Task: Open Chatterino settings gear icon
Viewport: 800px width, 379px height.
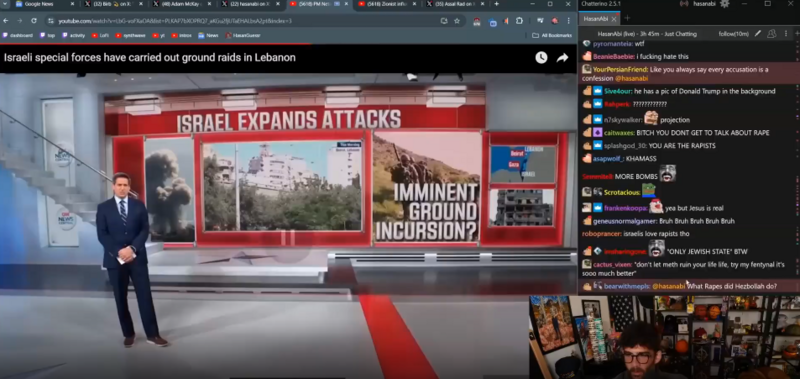Action: (724, 4)
